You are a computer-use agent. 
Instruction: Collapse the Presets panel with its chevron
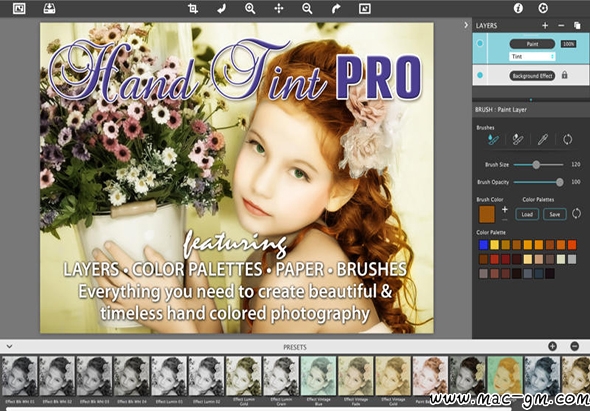click(x=9, y=346)
